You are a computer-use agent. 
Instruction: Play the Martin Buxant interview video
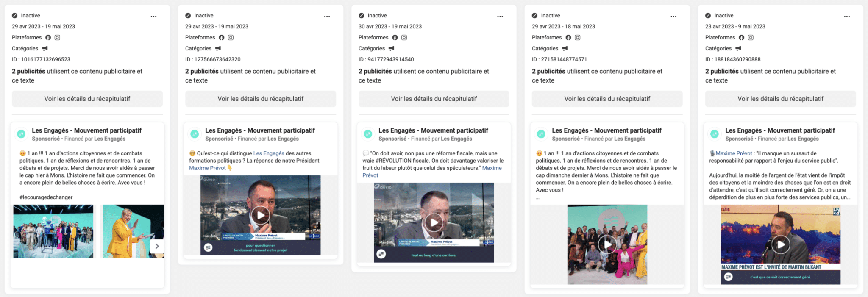pyautogui.click(x=781, y=244)
